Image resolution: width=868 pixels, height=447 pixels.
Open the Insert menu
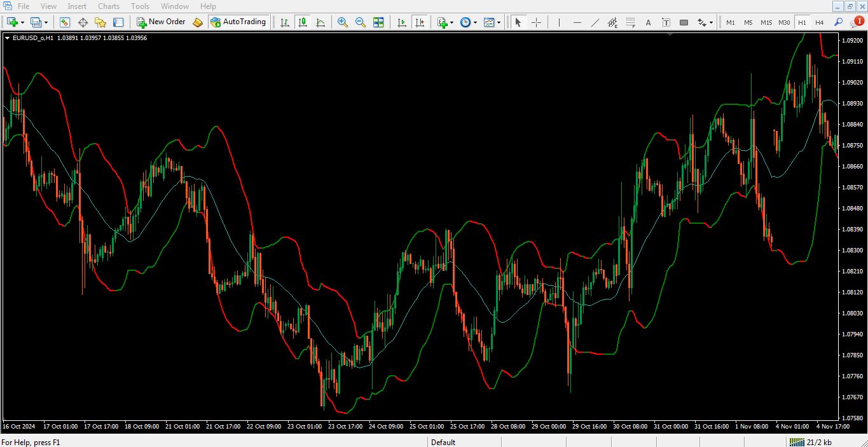(x=77, y=6)
